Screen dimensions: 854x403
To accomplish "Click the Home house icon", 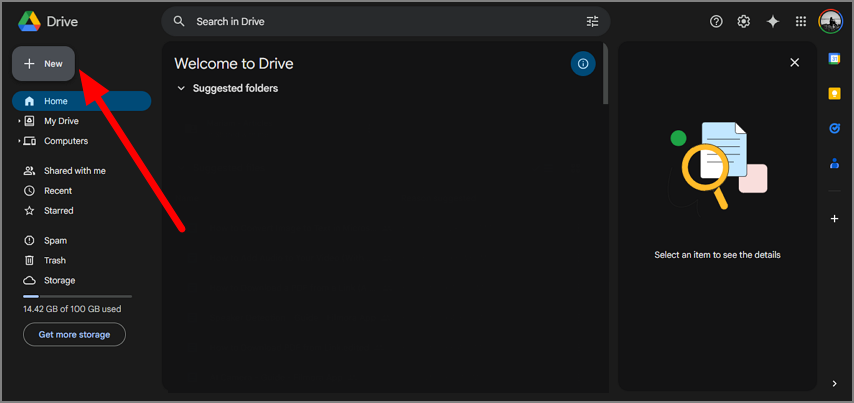I will [x=29, y=101].
